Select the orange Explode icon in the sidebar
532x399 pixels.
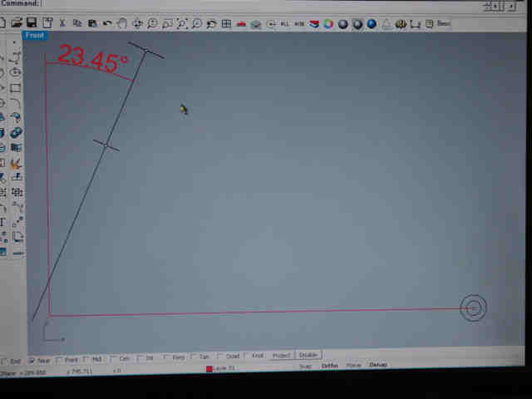[x=16, y=164]
